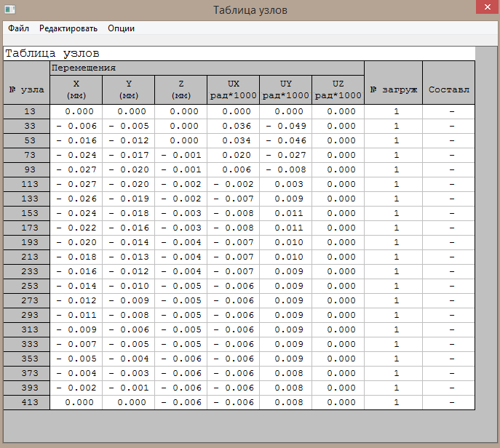
Task: Click X value -0.022 for node 173
Action: (x=76, y=228)
